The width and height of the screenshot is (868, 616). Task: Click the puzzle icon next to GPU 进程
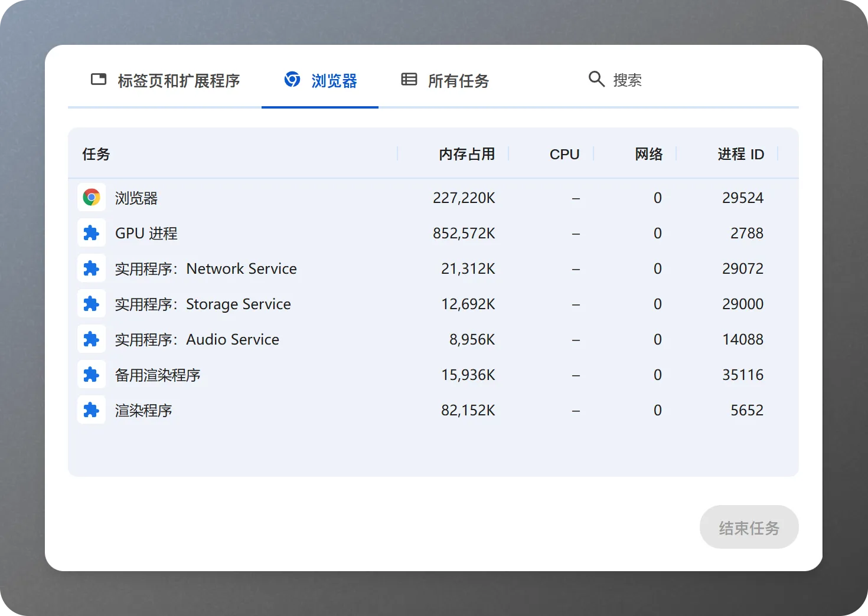[x=92, y=232]
